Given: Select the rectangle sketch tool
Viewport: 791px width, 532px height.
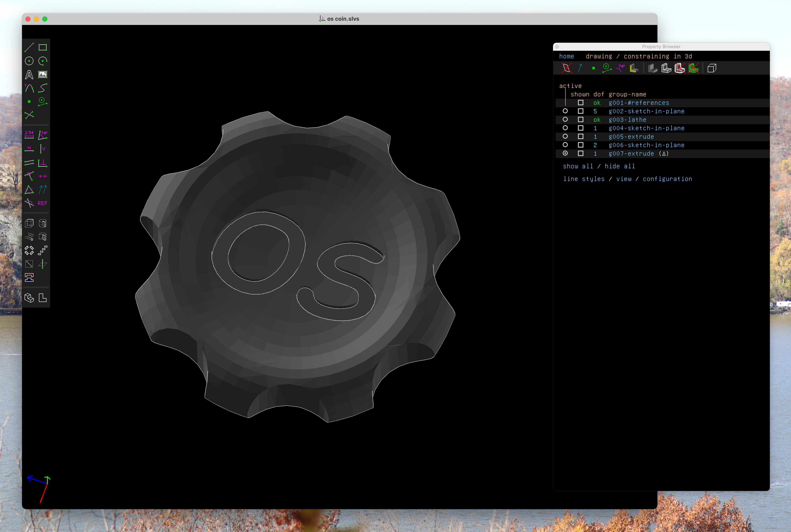Looking at the screenshot, I should point(43,48).
